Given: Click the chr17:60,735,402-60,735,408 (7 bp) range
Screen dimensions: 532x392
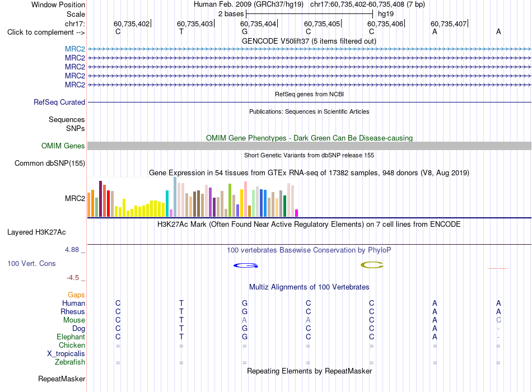Looking at the screenshot, I should [367, 4].
